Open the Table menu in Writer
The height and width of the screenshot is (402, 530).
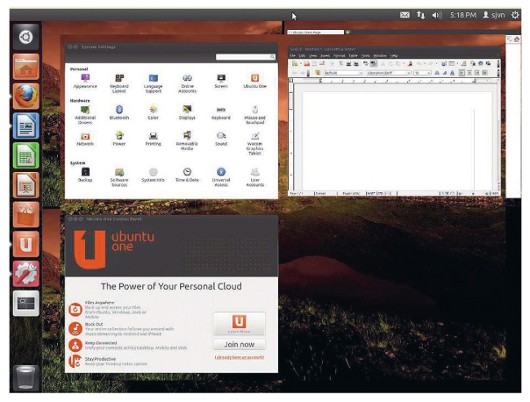tap(353, 56)
